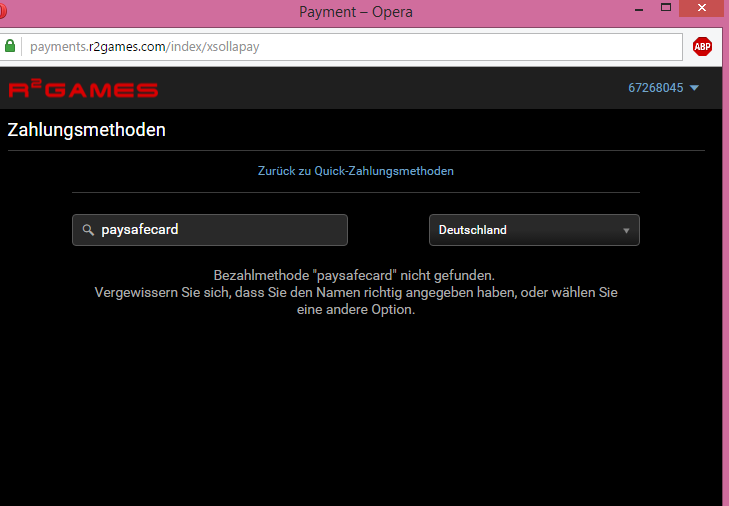The height and width of the screenshot is (506, 729).
Task: Click the 'Payment – Opera' window title
Action: pos(355,12)
